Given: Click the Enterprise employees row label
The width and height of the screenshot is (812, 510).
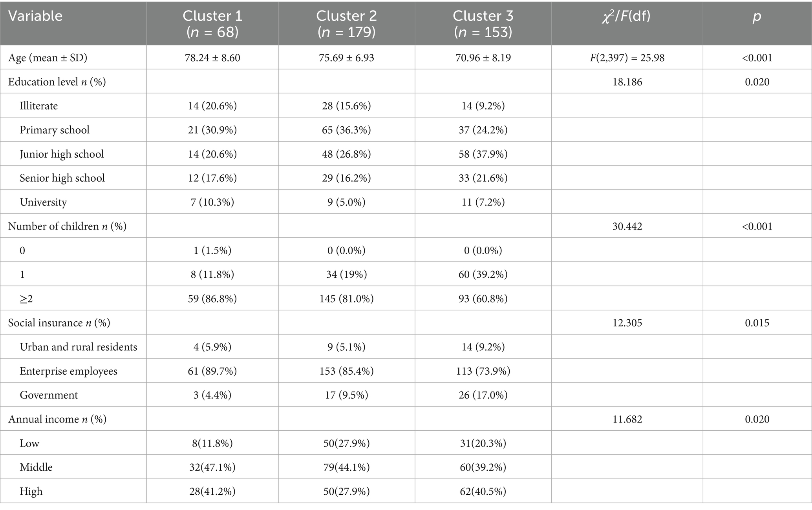Looking at the screenshot, I should [68, 371].
